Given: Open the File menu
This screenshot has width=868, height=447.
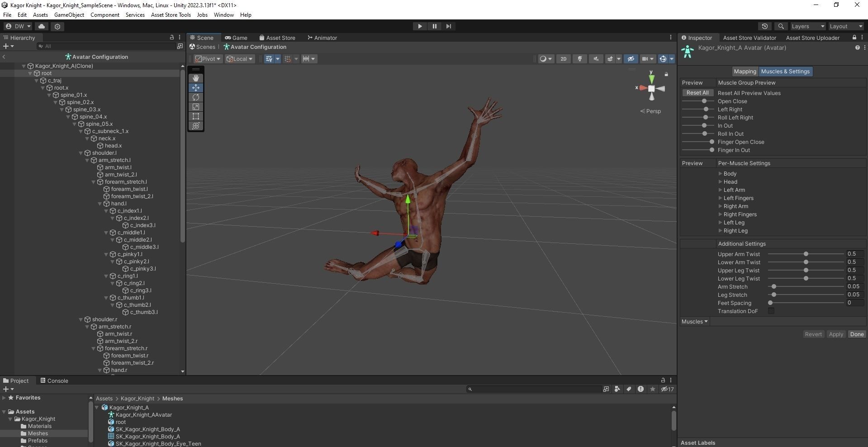Looking at the screenshot, I should click(7, 15).
